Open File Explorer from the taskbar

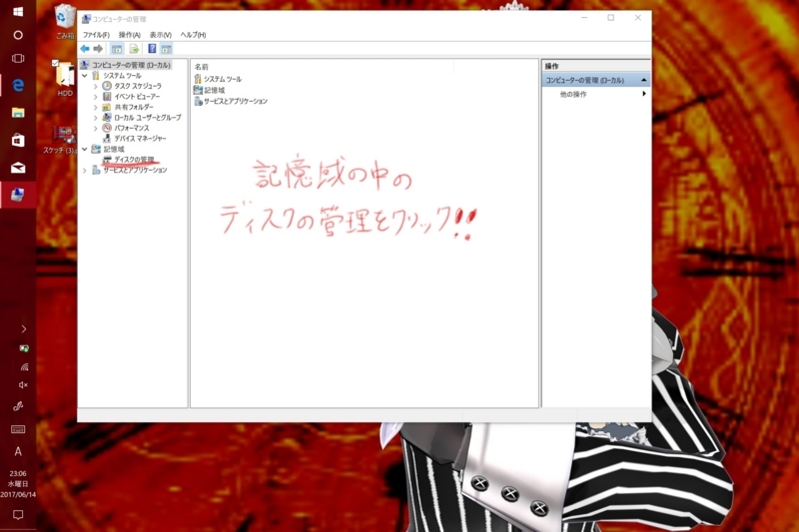pyautogui.click(x=18, y=113)
